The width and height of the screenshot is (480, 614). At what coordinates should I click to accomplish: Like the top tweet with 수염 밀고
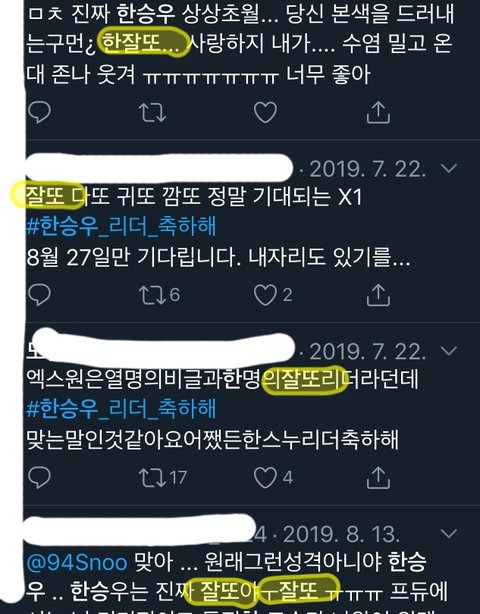(x=265, y=112)
